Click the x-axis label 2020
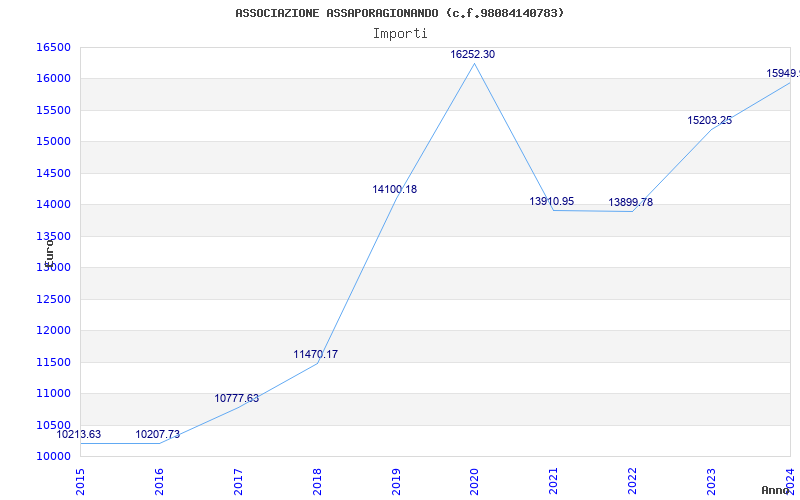 coord(474,482)
